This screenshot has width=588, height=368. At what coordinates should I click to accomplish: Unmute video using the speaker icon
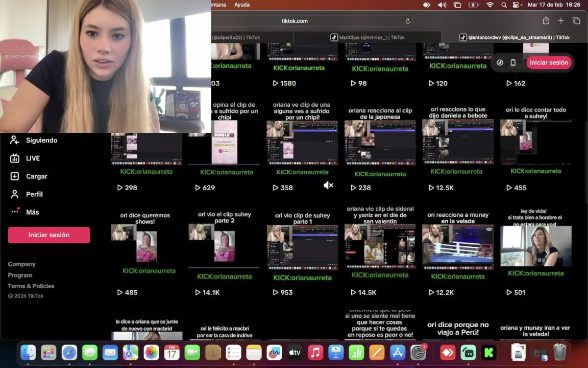point(328,185)
